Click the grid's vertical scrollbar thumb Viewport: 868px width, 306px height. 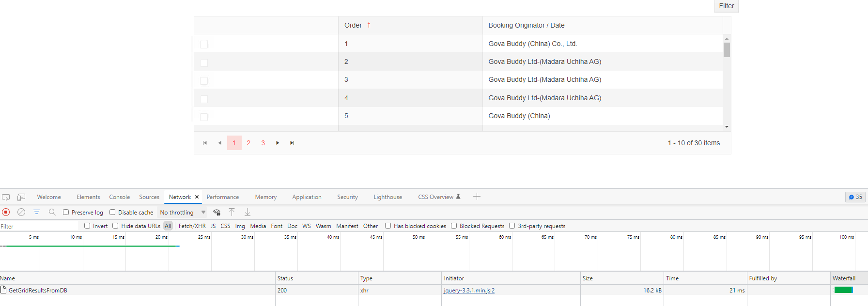(x=727, y=50)
